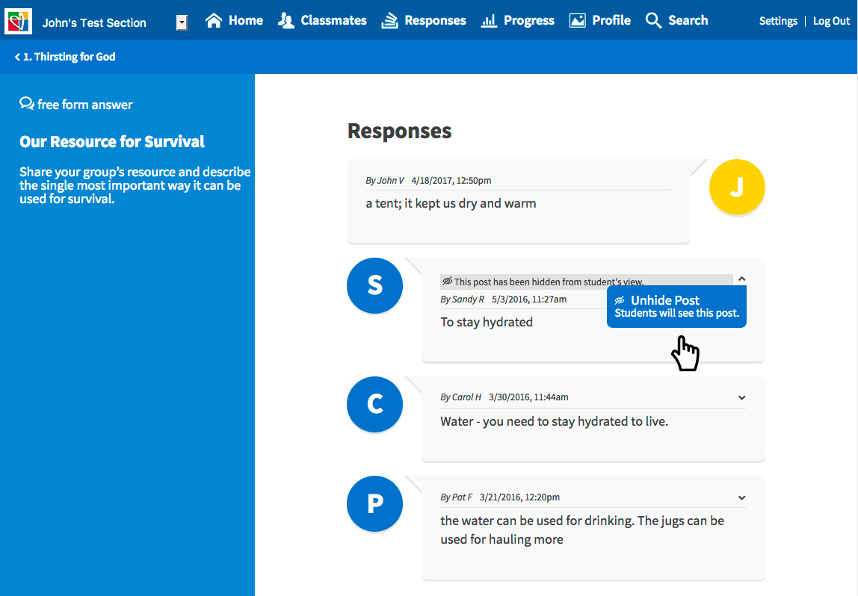Image resolution: width=858 pixels, height=596 pixels.
Task: Click the Home house icon
Action: [x=213, y=21]
